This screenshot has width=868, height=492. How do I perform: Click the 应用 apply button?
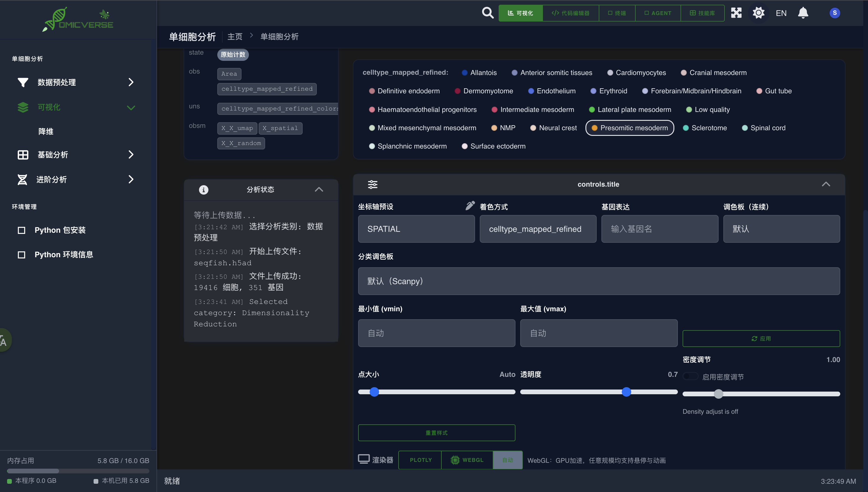(x=761, y=339)
